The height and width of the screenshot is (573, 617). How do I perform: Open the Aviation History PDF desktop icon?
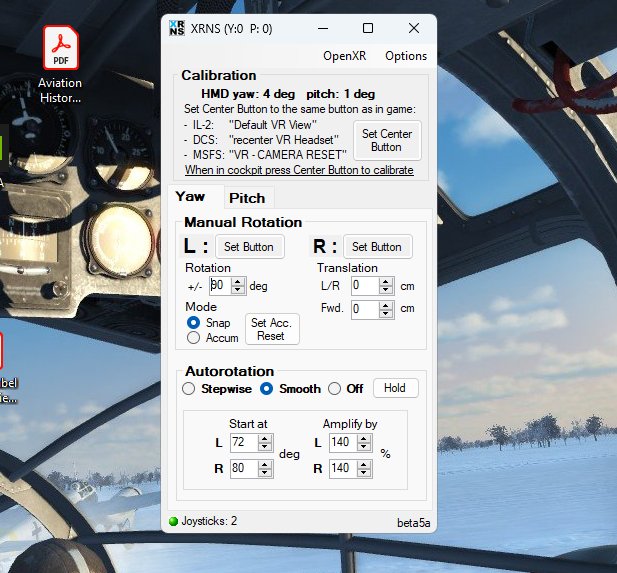(60, 65)
